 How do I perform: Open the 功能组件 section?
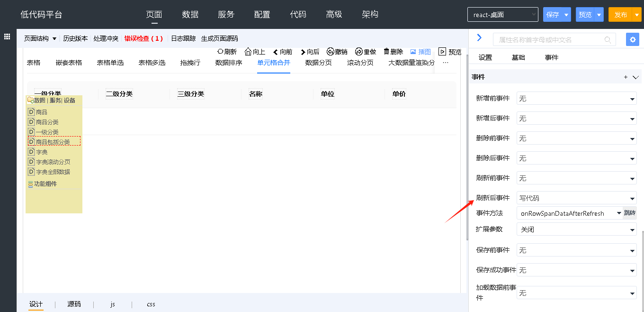tap(43, 184)
